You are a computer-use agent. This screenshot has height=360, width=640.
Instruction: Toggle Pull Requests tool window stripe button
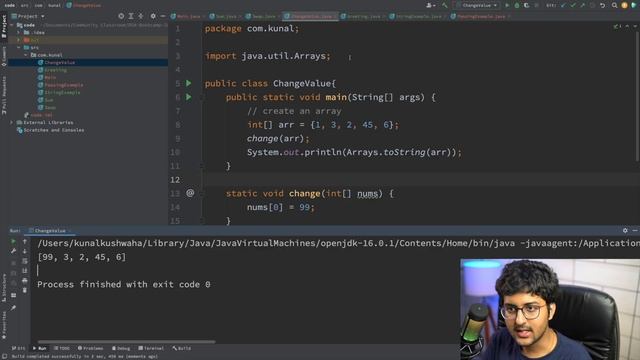4,96
